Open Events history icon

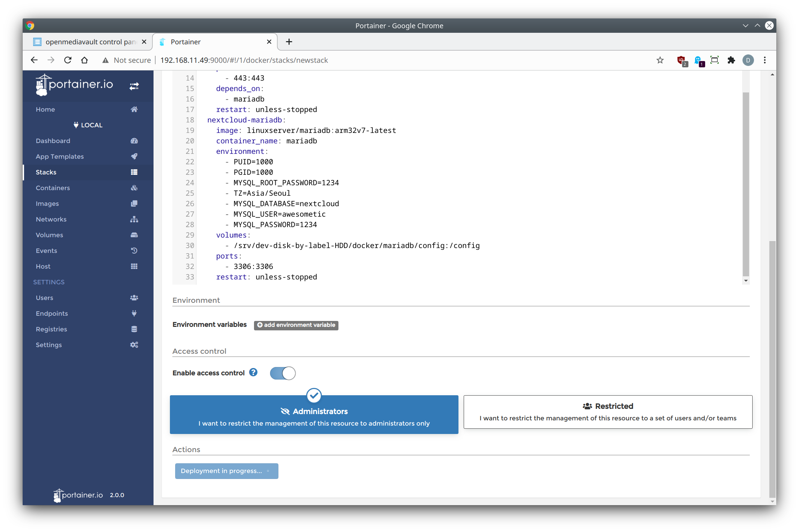point(134,250)
